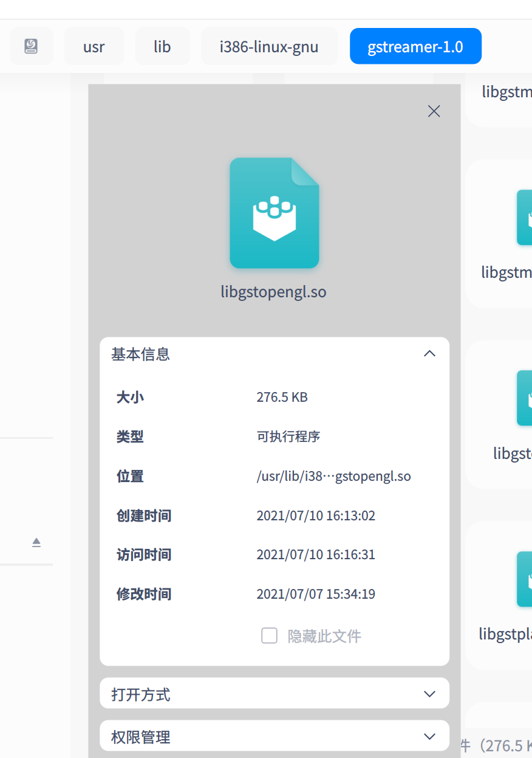
Task: Select the libgstpla file icon behind the dialog
Action: [525, 579]
